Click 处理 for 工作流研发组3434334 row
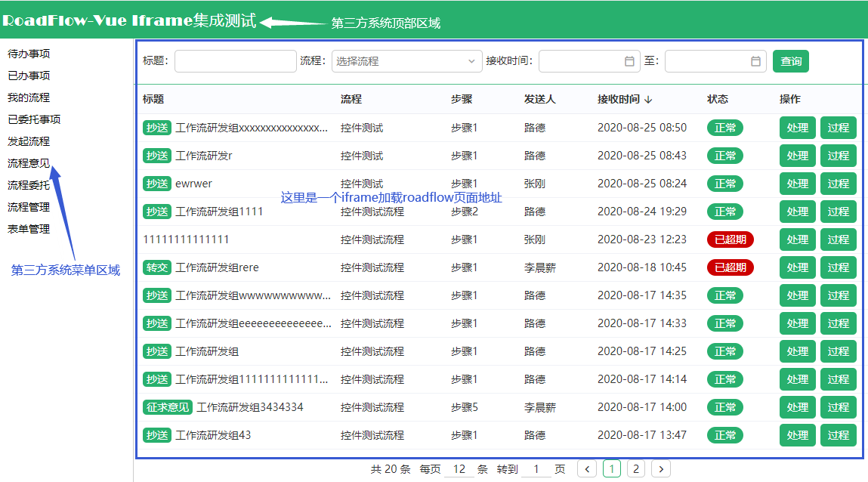The height and width of the screenshot is (482, 868). pyautogui.click(x=798, y=407)
